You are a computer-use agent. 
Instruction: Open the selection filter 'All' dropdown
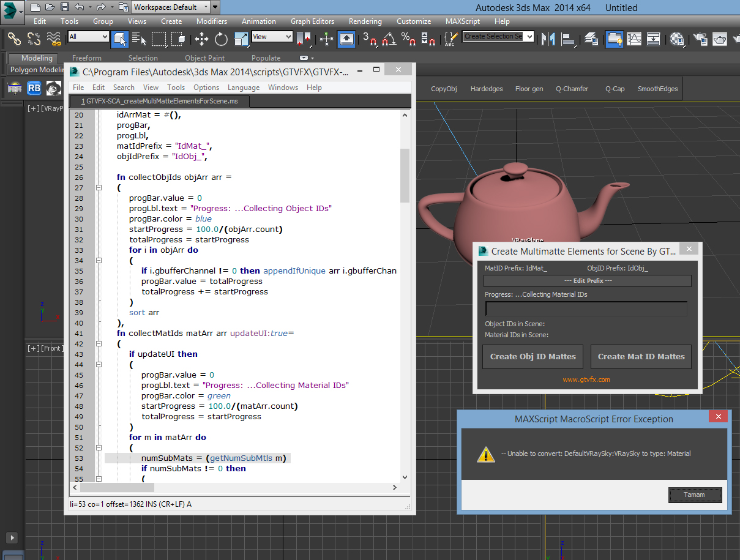[x=88, y=37]
